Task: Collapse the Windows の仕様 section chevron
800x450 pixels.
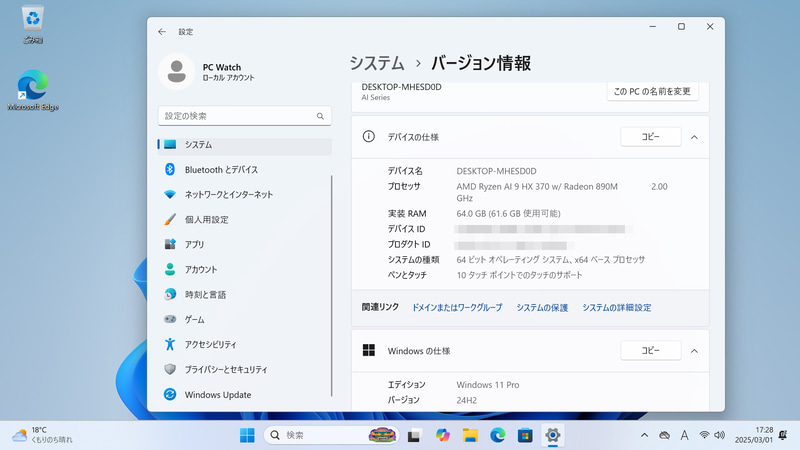Action: [x=694, y=351]
